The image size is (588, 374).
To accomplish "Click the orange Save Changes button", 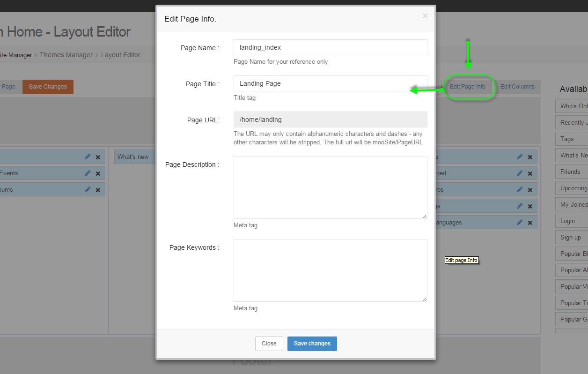I will point(48,87).
